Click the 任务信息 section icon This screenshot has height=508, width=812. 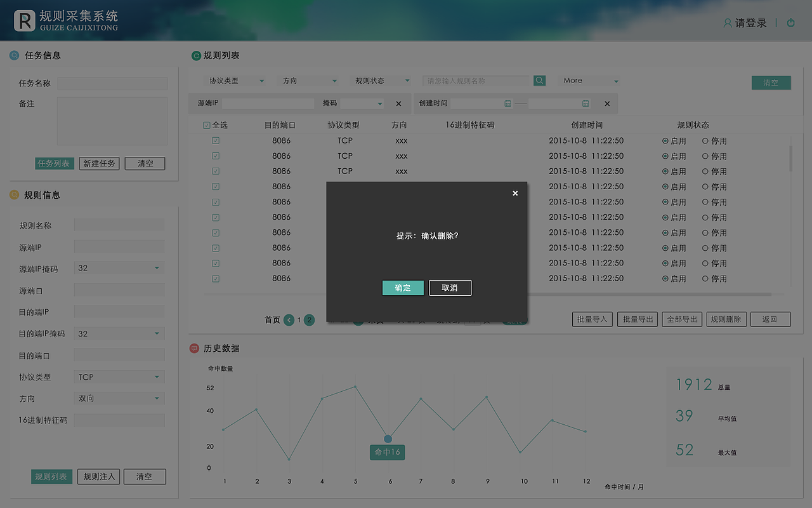point(14,55)
